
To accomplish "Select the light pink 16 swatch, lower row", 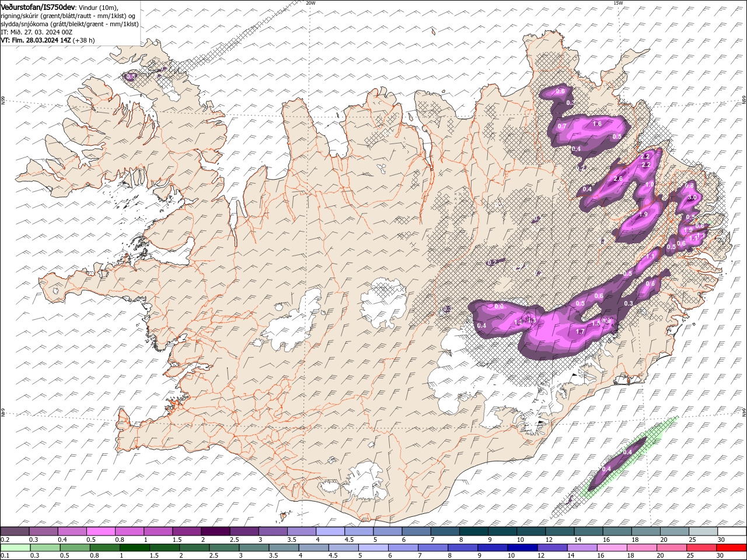I will point(611,548).
